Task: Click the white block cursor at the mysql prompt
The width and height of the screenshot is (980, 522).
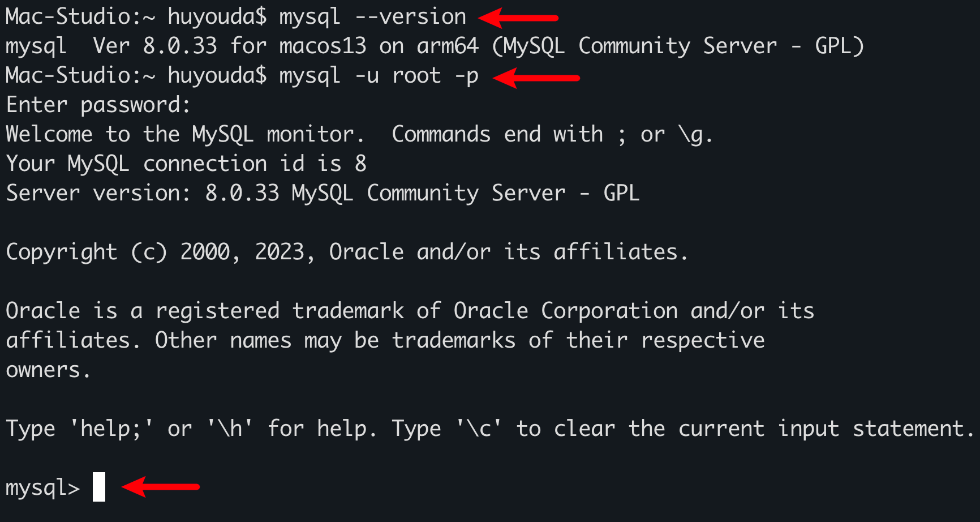Action: point(99,487)
